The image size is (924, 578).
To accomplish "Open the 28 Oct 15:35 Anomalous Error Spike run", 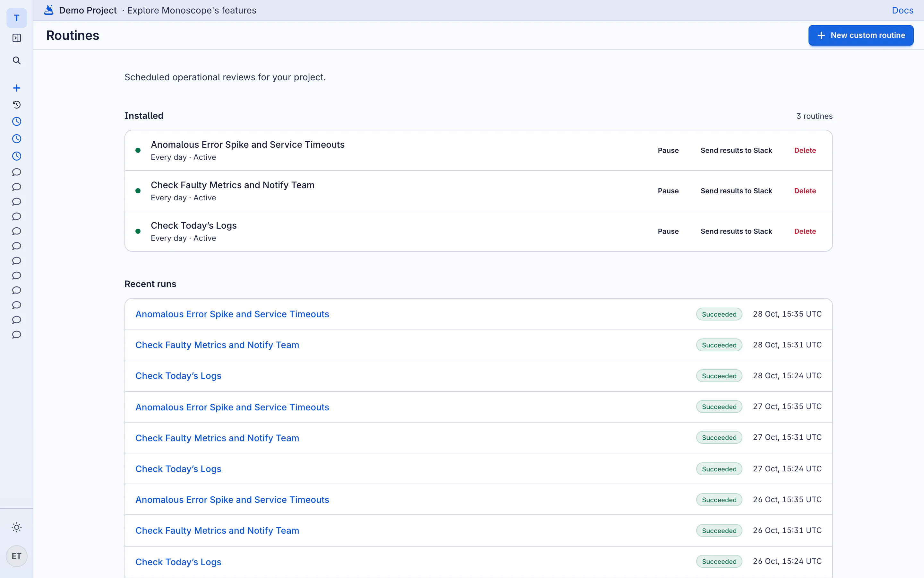I will pyautogui.click(x=232, y=314).
